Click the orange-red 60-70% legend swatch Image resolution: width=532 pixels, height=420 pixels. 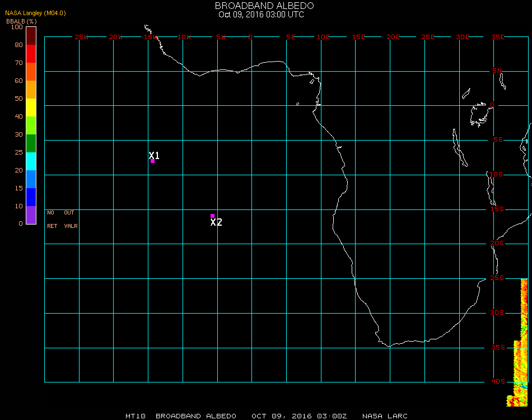pyautogui.click(x=31, y=72)
